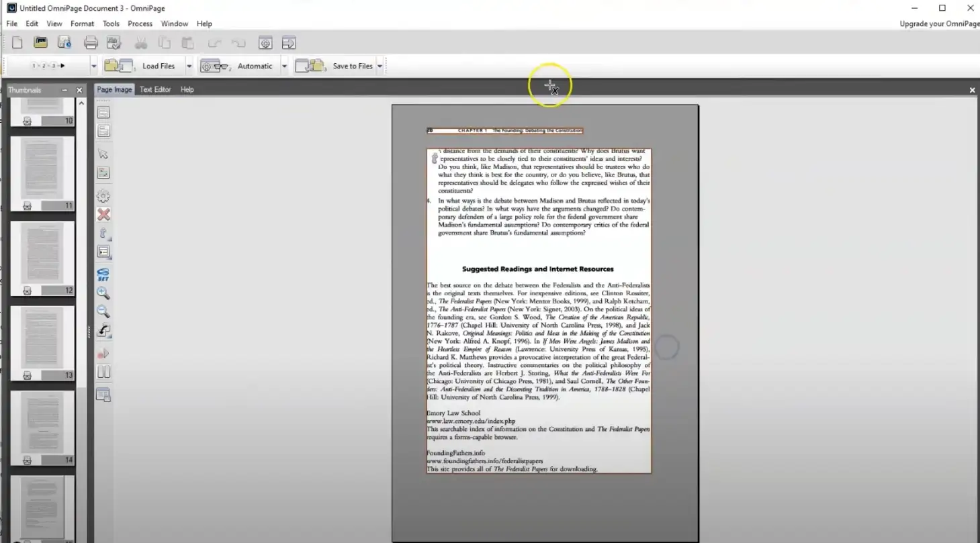The height and width of the screenshot is (543, 980).
Task: Open the Process menu
Action: (140, 23)
